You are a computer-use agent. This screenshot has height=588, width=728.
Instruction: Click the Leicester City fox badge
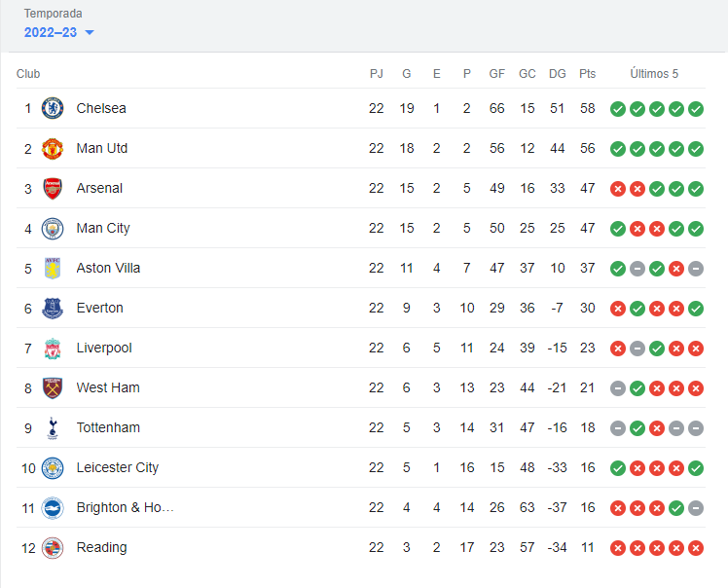click(x=53, y=467)
